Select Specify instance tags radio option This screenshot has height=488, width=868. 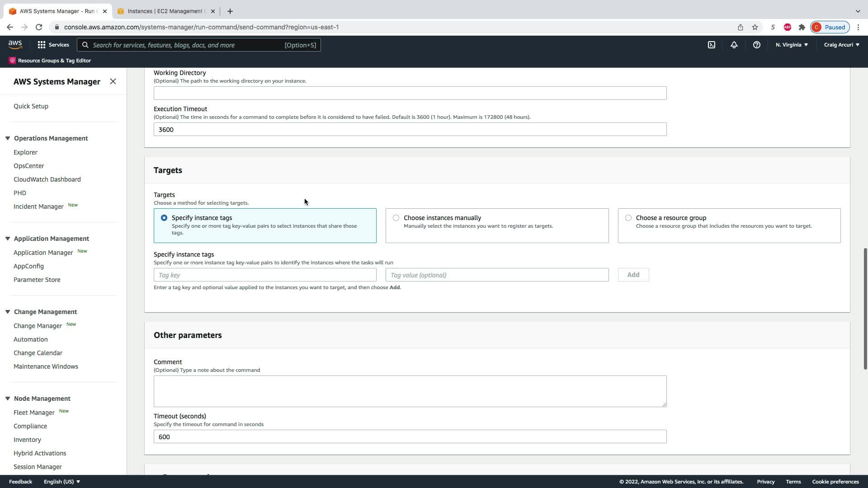click(164, 218)
